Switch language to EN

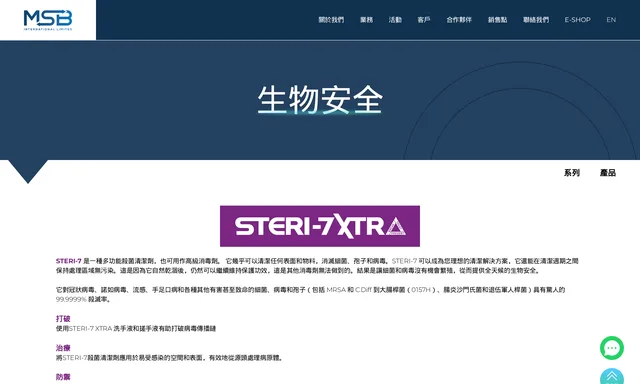point(611,20)
